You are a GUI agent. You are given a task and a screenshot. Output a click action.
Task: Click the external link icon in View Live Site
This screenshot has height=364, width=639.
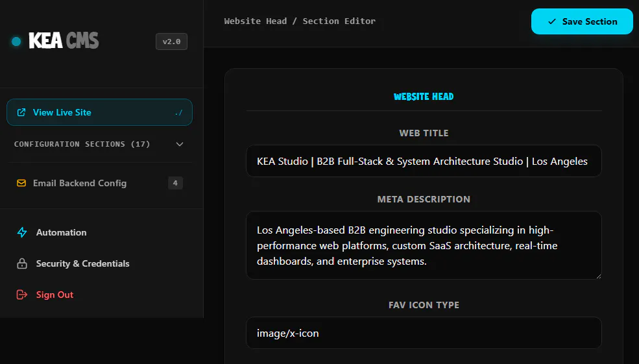point(21,112)
